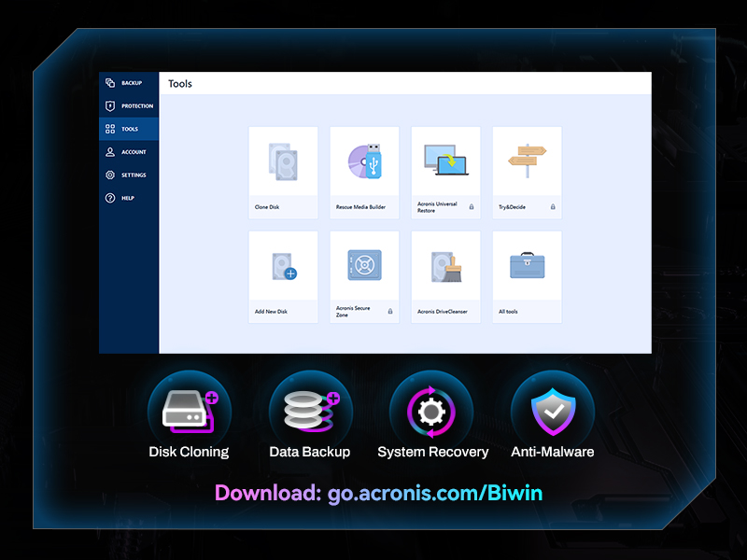Launch the Add New Disk icon
This screenshot has width=747, height=560.
pos(285,266)
